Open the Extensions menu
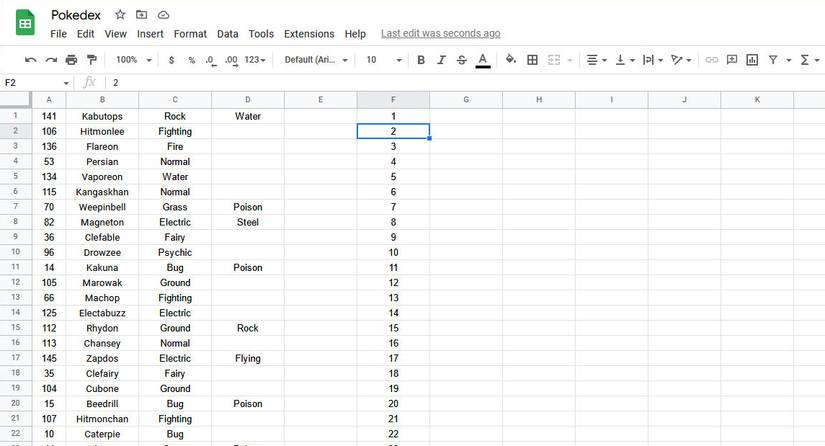Screen dimensions: 825x446 tap(309, 34)
